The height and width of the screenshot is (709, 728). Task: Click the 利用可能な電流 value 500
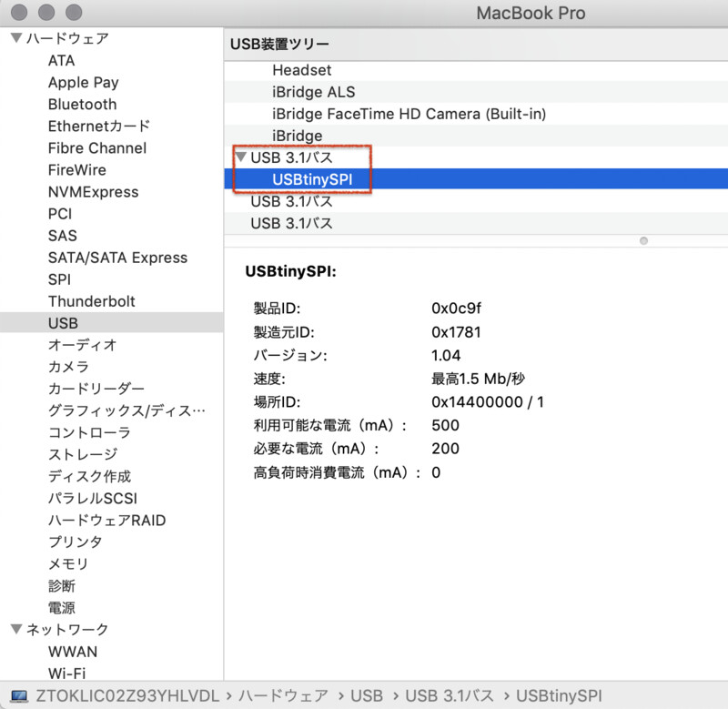pyautogui.click(x=445, y=425)
